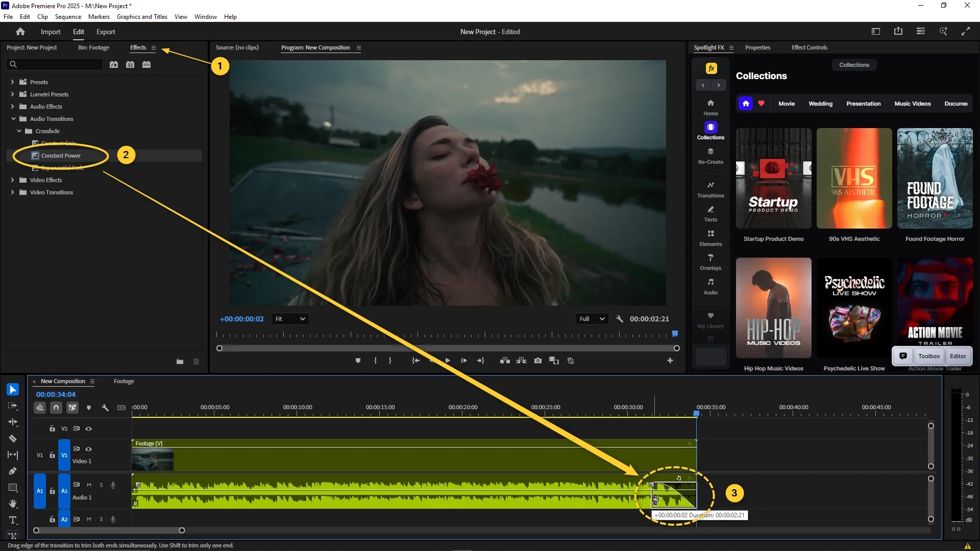Open the Full playback resolution dropdown
The height and width of the screenshot is (551, 980).
[x=592, y=319]
